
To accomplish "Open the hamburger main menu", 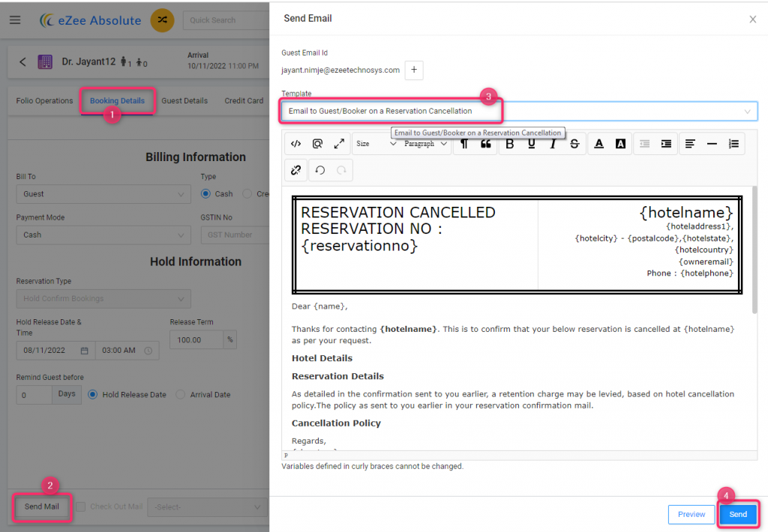I will pyautogui.click(x=15, y=20).
